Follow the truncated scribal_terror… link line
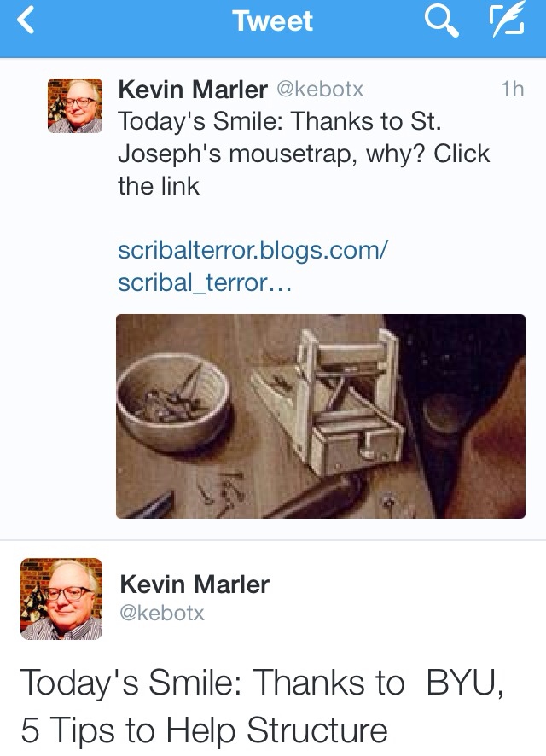546x756 pixels. pos(205,282)
